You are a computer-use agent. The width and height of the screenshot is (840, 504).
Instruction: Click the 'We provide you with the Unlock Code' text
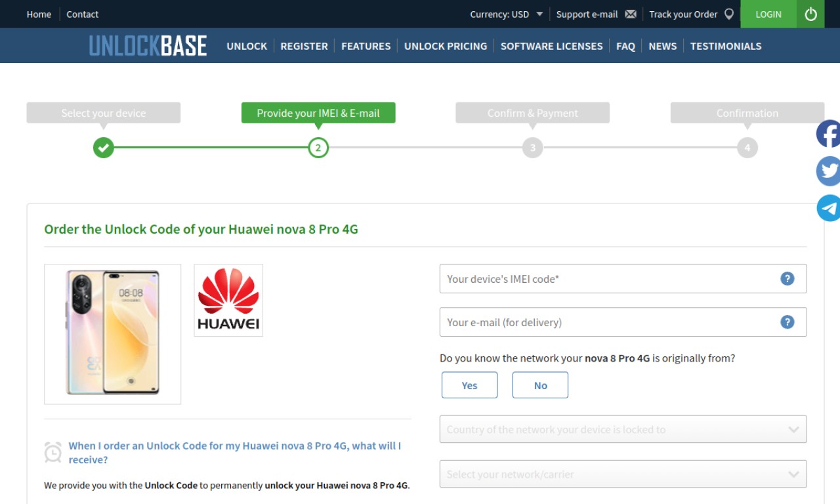tap(227, 486)
